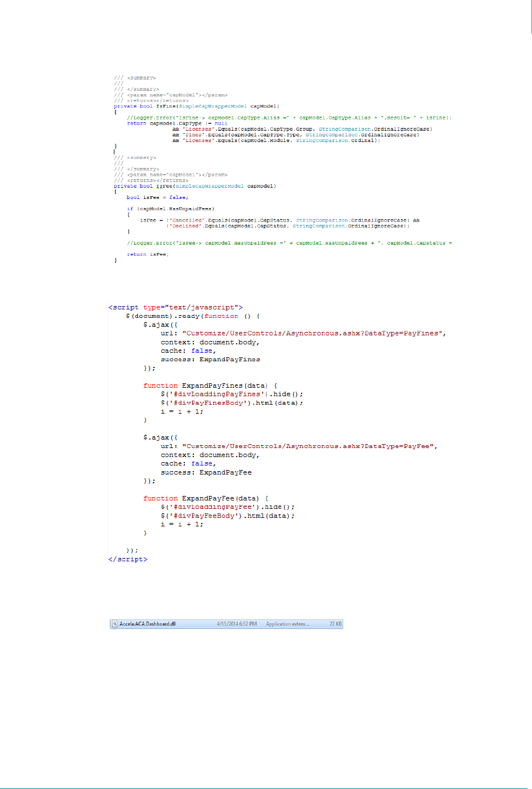Click the 'success: ExpandPayFee' line
Image resolution: width=532 pixels, height=789 pixels.
206,472
